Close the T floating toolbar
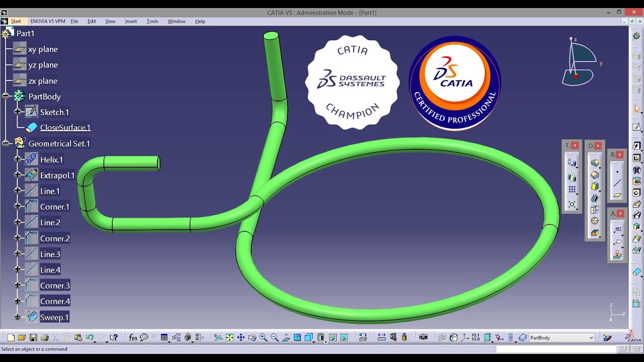Image resolution: width=644 pixels, height=362 pixels. 575,145
